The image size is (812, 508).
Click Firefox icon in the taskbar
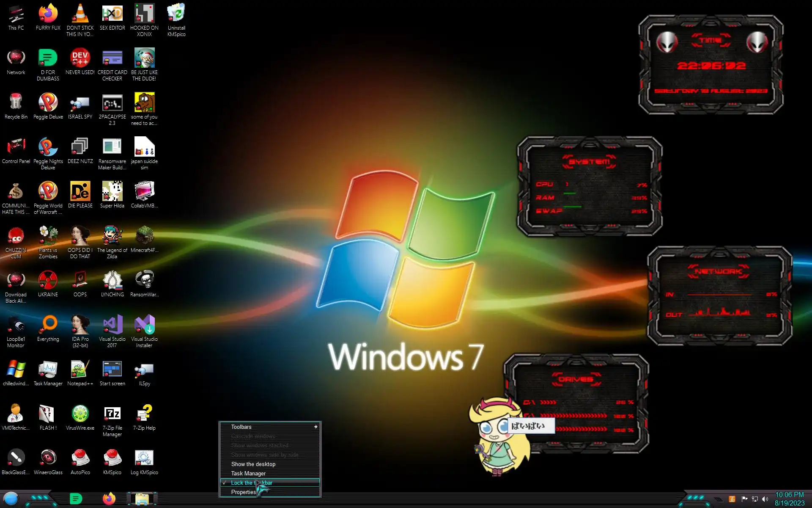coord(109,499)
